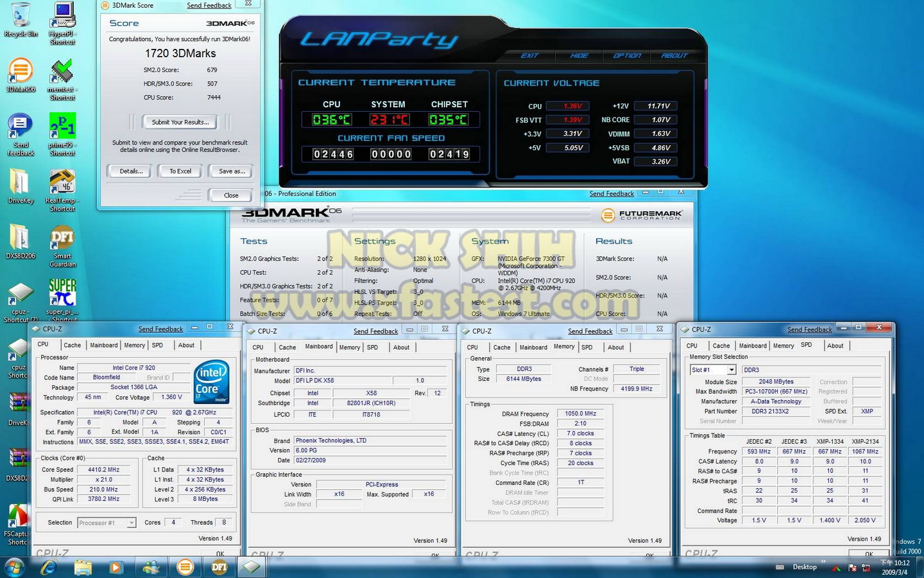Open the memtest shortcut on the desktop
This screenshot has width=924, height=578.
[x=62, y=74]
